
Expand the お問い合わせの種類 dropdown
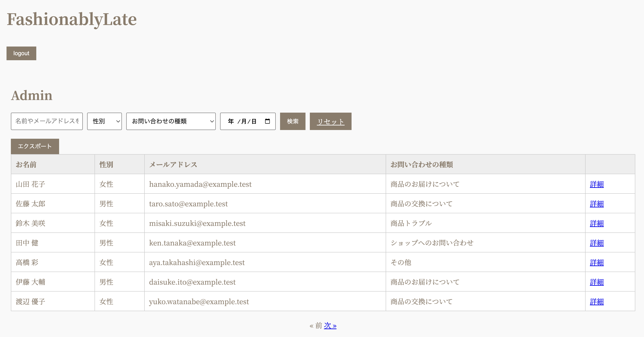tap(171, 121)
